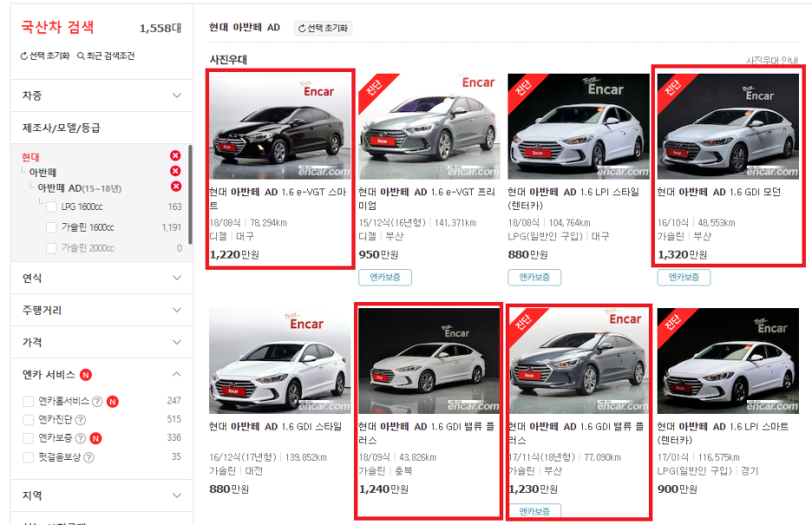
Task: Open the 제조사/모델/등급 section header
Action: [101, 128]
